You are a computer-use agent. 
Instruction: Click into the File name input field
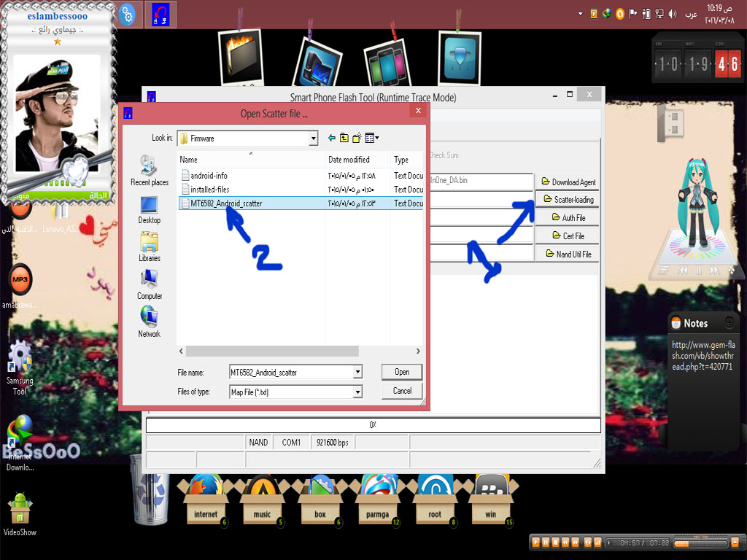291,372
